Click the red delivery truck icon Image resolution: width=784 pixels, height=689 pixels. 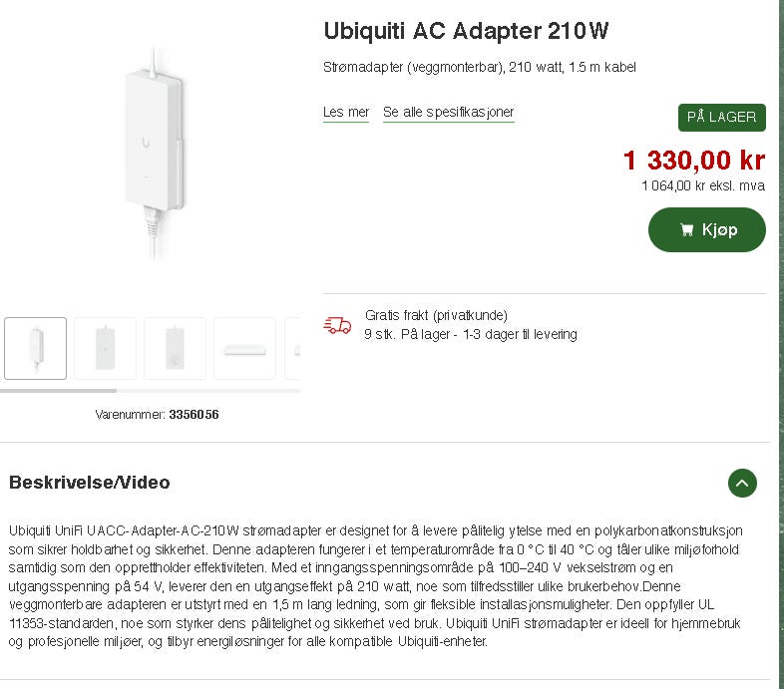337,325
